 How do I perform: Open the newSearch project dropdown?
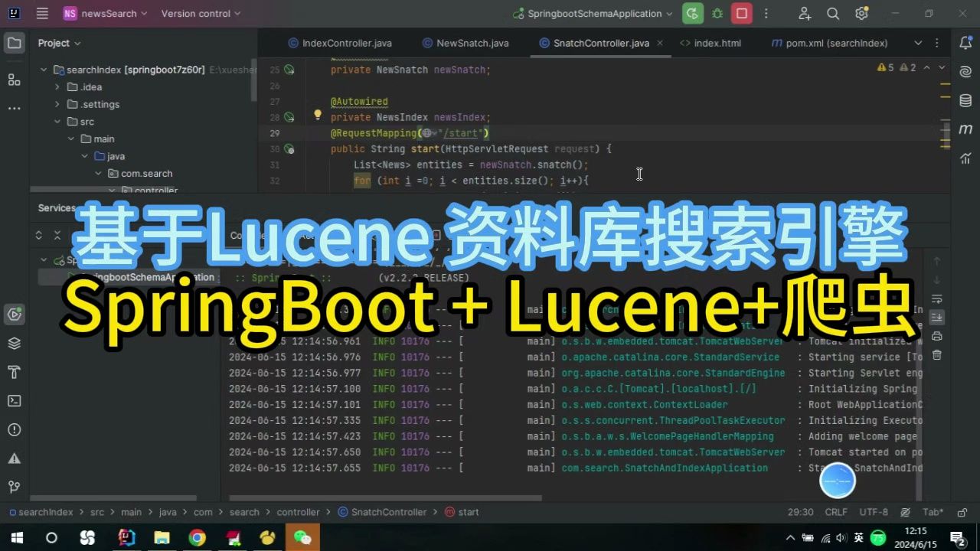tap(106, 13)
